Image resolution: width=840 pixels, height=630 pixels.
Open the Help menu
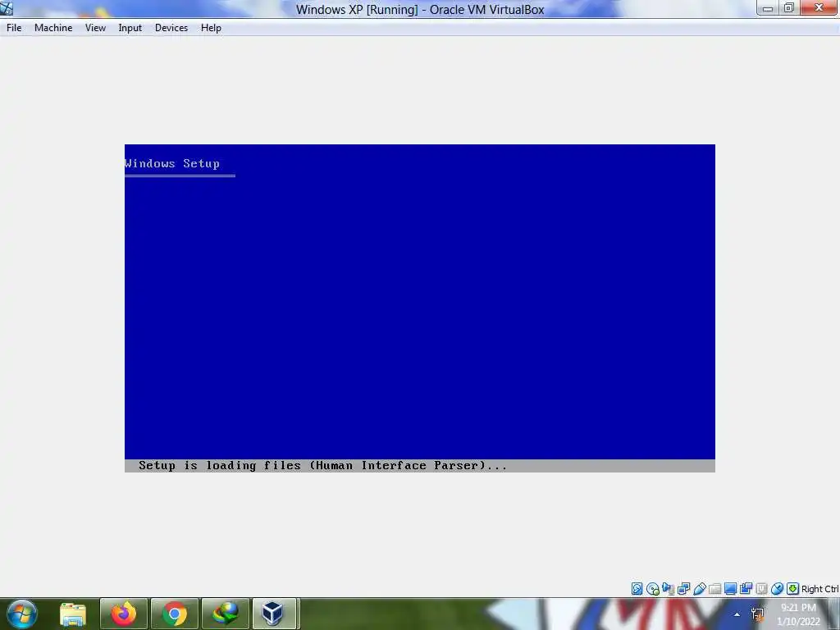pyautogui.click(x=211, y=28)
